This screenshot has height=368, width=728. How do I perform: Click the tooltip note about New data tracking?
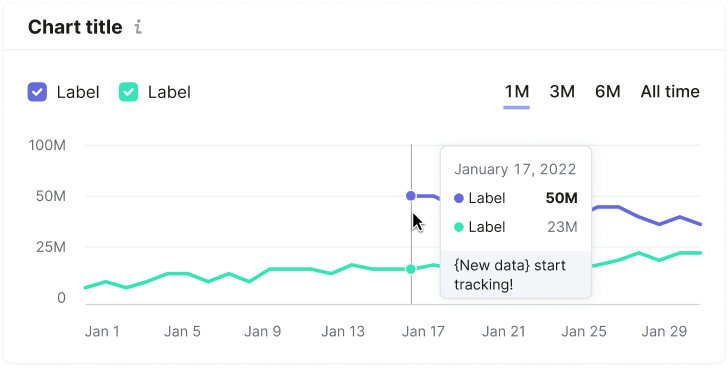510,275
